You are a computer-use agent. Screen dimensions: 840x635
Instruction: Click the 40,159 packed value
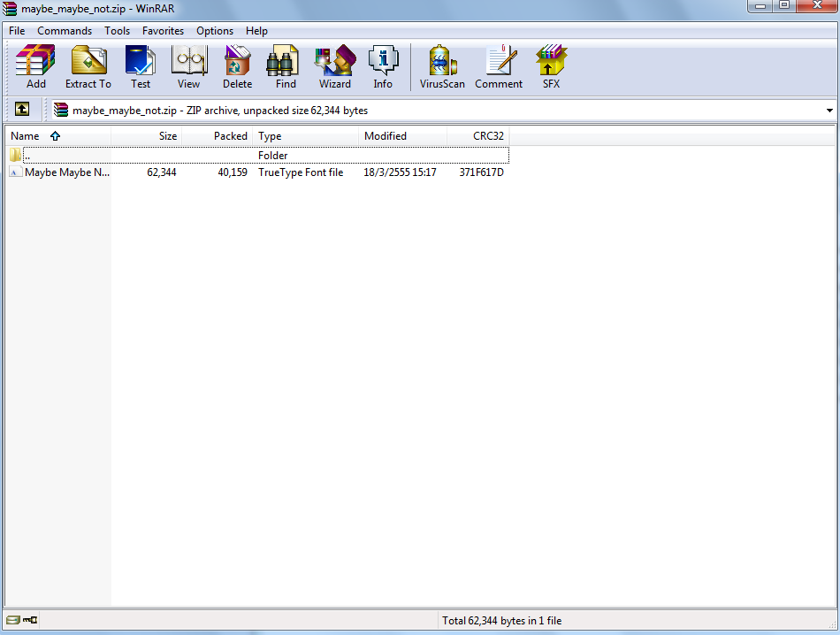[233, 172]
